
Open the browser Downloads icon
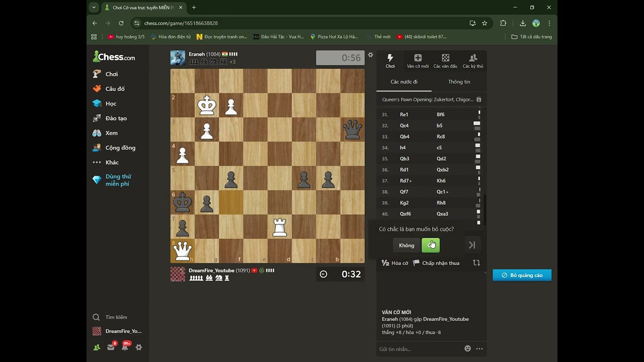click(523, 23)
